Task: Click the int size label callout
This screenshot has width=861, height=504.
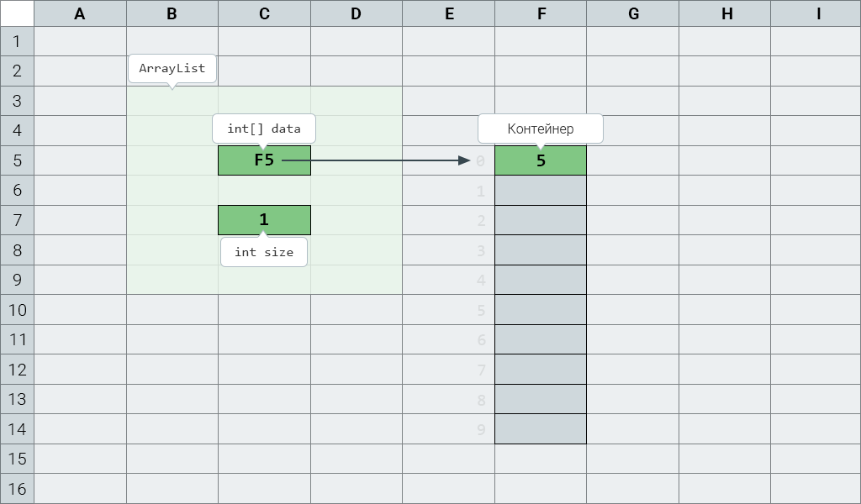Action: [x=264, y=252]
